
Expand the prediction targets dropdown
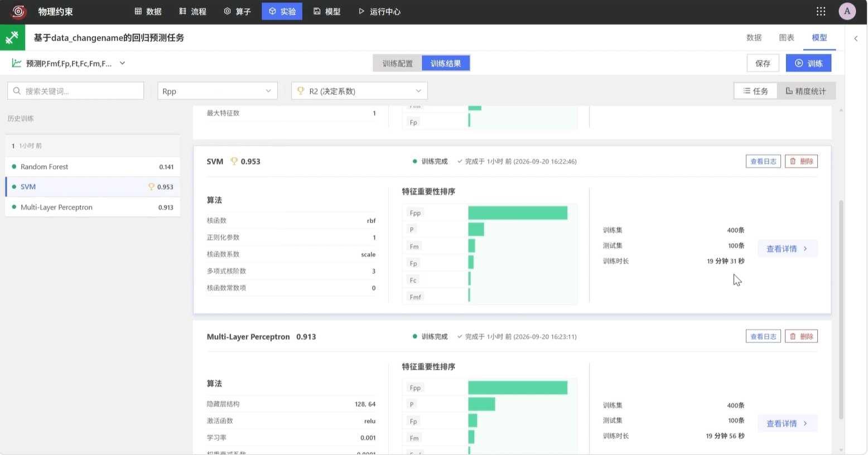122,64
